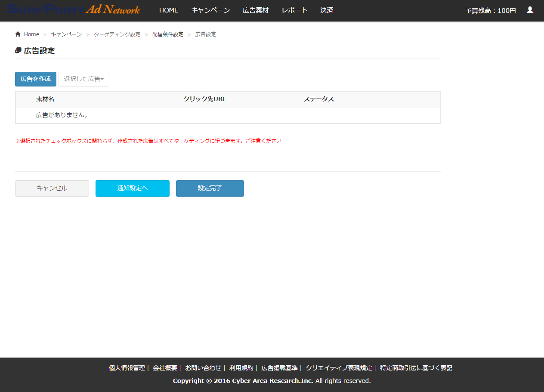The image size is (544, 392).
Task: Go back to 配信条件設定 breadcrumb
Action: click(168, 34)
